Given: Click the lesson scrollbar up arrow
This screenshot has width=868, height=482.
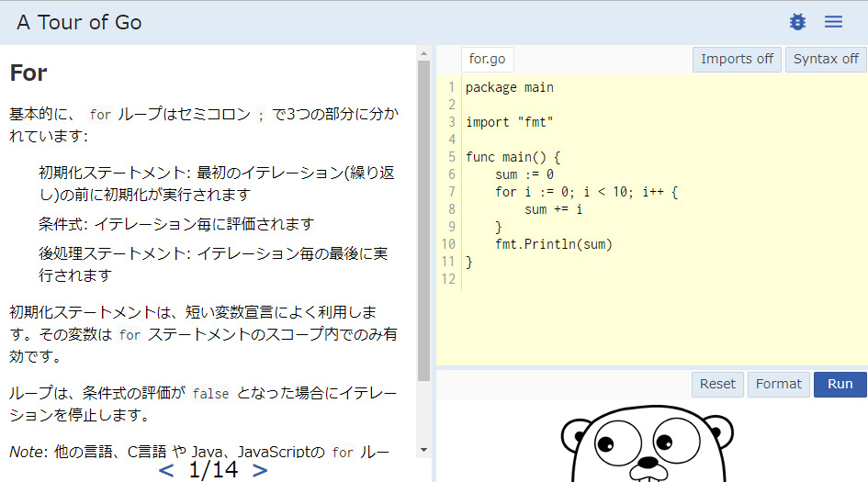Looking at the screenshot, I should (x=424, y=53).
